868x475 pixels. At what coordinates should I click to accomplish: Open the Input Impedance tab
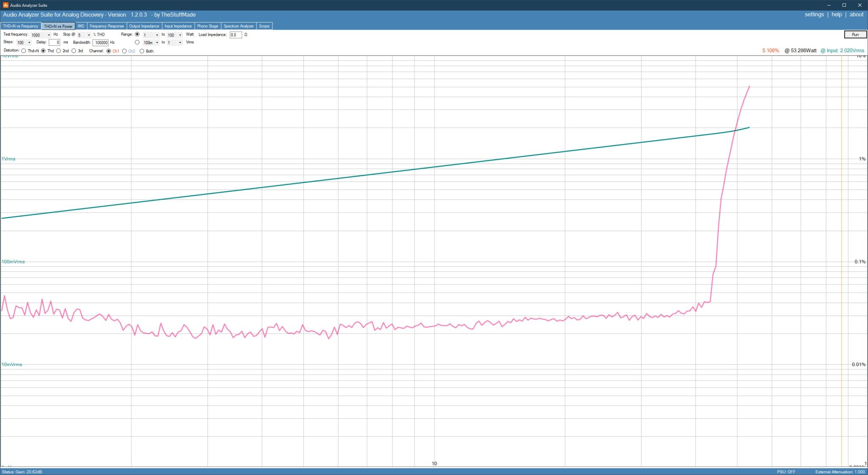[178, 26]
